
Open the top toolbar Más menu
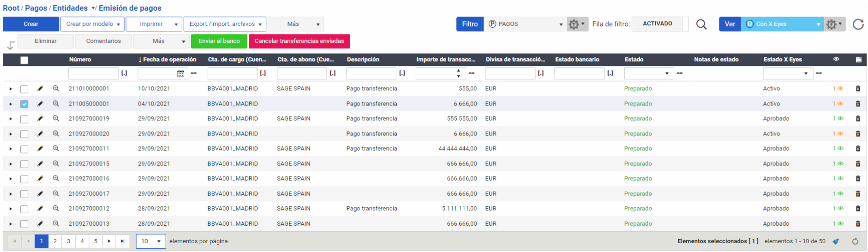point(296,24)
